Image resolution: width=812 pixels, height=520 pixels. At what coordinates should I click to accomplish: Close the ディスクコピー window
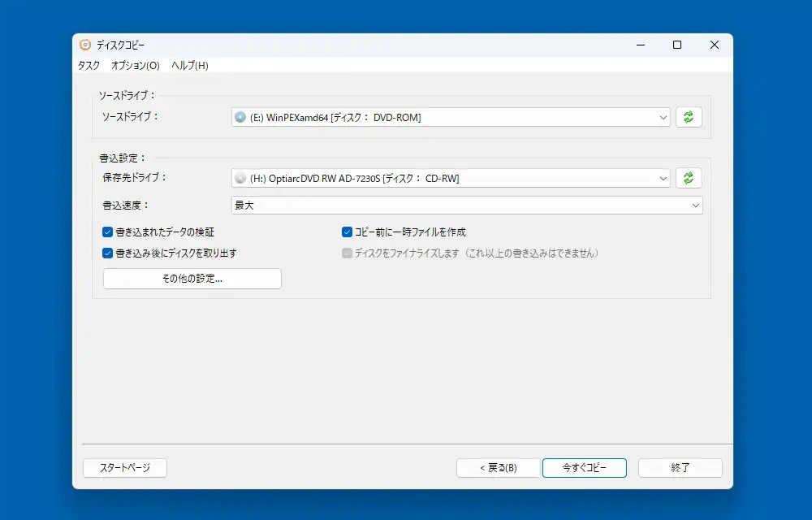715,45
